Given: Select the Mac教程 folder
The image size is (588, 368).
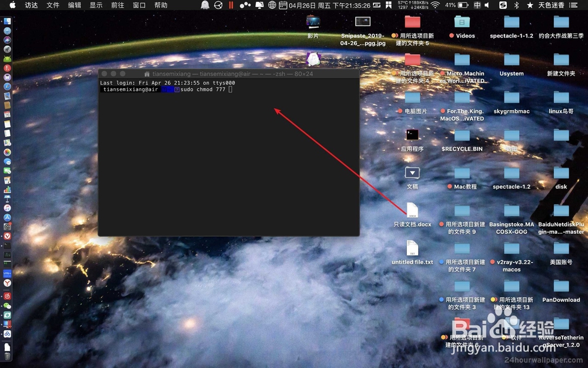Looking at the screenshot, I should click(x=462, y=178).
